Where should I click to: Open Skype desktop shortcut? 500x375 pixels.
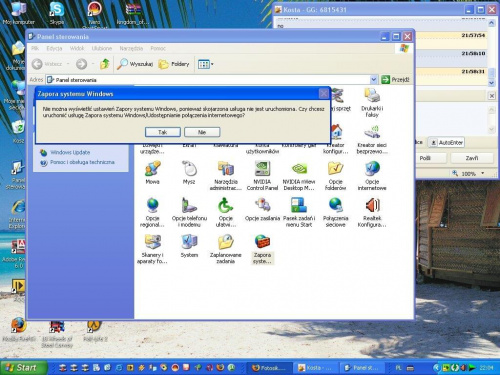pyautogui.click(x=57, y=13)
